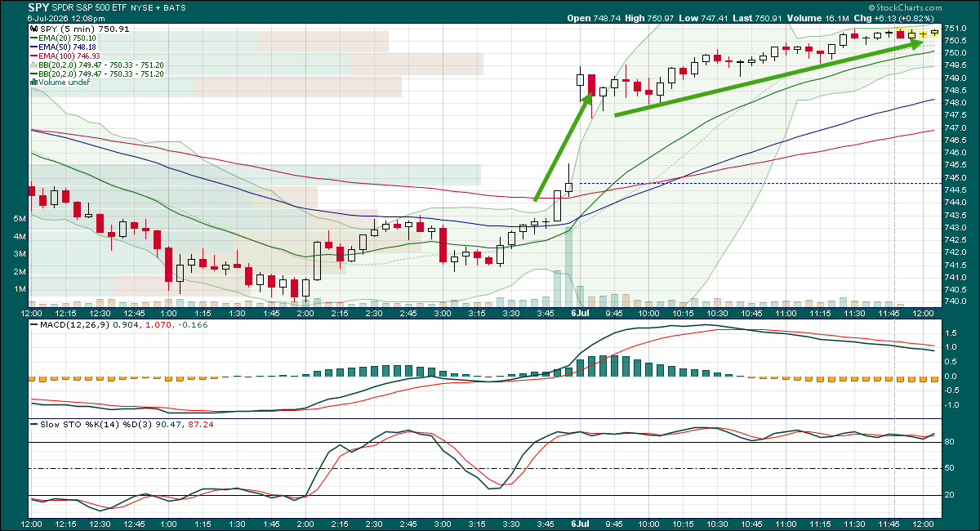Click the 748.0 price axis label
This screenshot has width=980, height=531.
pyautogui.click(x=956, y=103)
